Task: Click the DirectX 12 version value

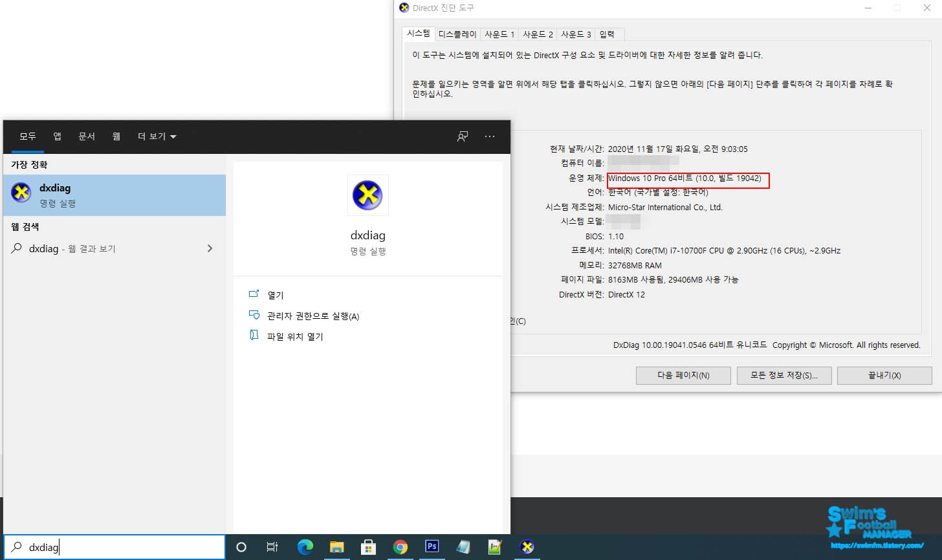Action: (626, 294)
